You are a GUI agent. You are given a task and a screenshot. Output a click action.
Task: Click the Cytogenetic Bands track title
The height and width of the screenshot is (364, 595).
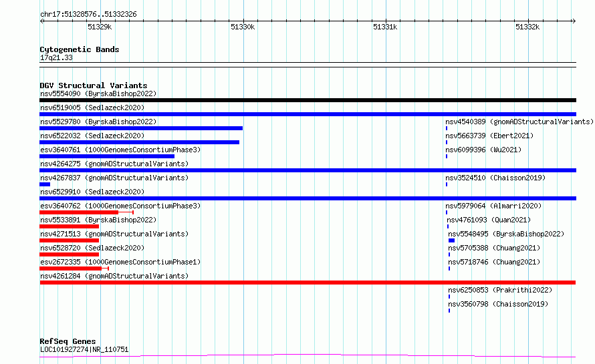pyautogui.click(x=80, y=49)
